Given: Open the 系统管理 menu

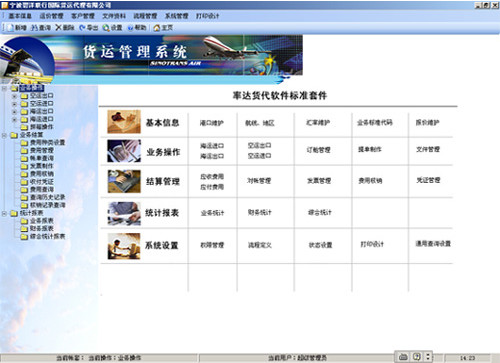Looking at the screenshot, I should pyautogui.click(x=177, y=16).
